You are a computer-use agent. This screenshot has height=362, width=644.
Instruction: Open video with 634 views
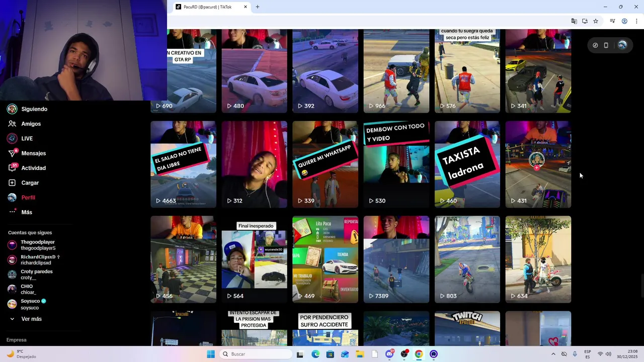tap(538, 259)
